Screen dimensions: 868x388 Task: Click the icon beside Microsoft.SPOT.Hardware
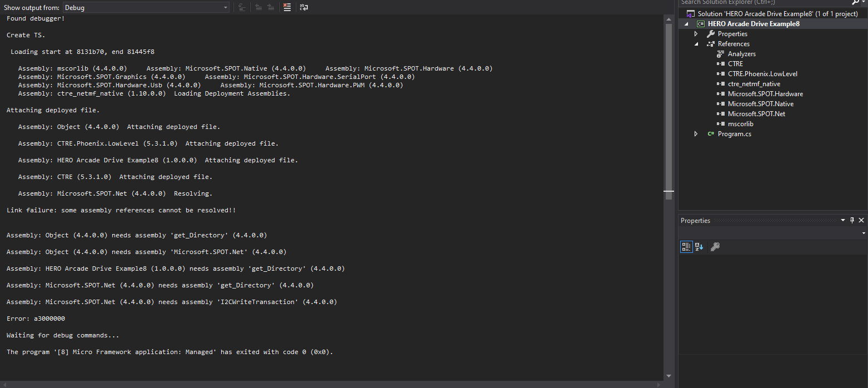tap(721, 94)
